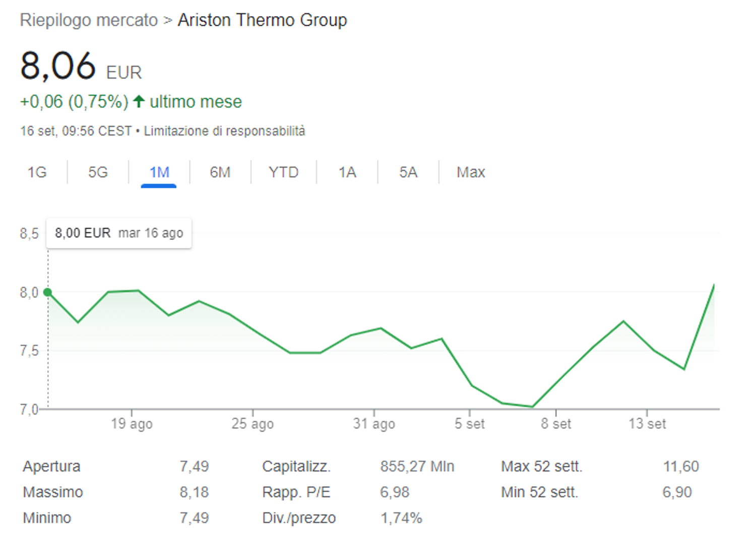Switch to the 5G time range tab

98,172
